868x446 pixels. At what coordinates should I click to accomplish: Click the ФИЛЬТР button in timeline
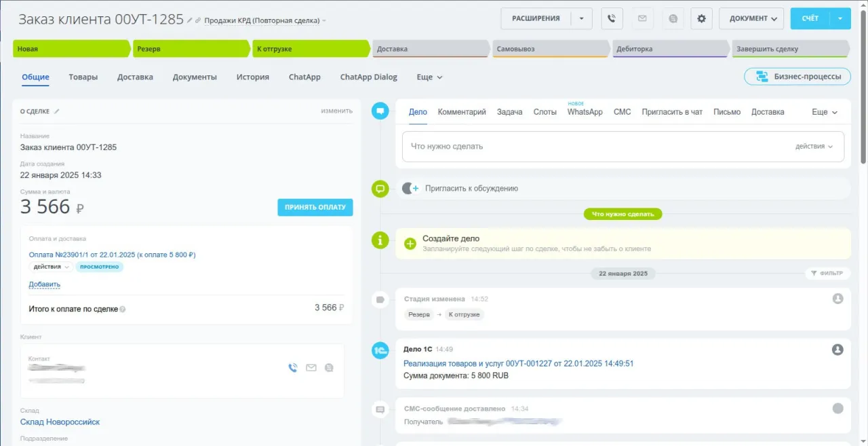[x=827, y=273]
